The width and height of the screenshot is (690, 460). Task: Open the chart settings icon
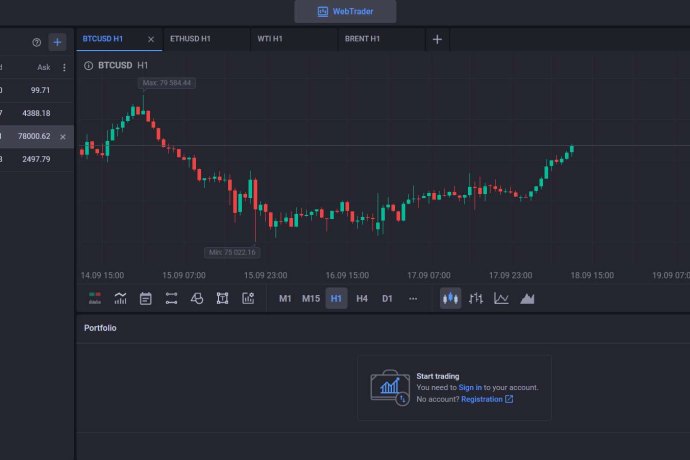[x=248, y=298]
